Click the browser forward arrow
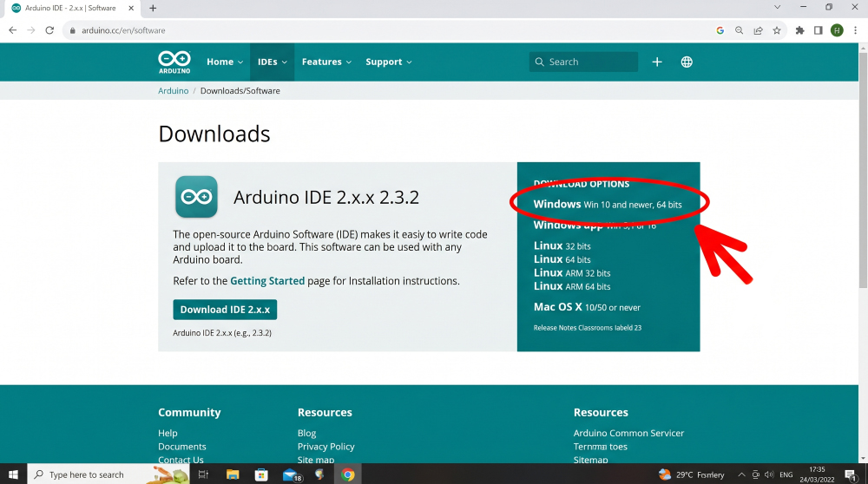This screenshot has width=868, height=484. tap(31, 30)
